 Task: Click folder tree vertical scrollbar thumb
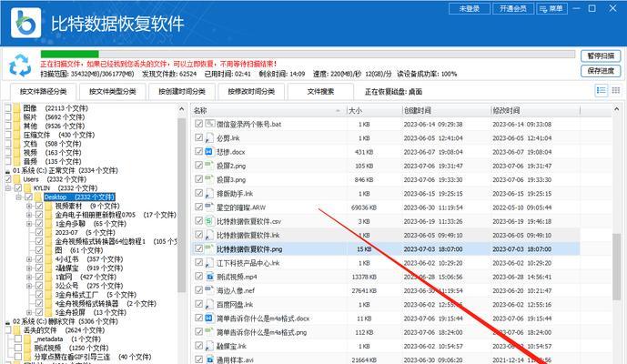coord(181,205)
